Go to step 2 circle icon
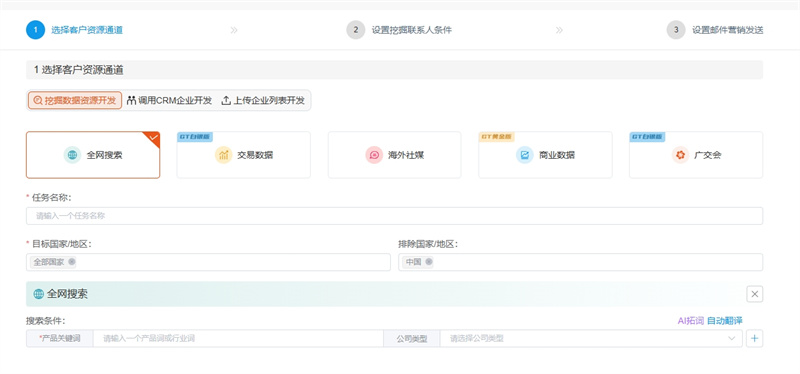Screen dimensions: 800x374 pos(356,30)
